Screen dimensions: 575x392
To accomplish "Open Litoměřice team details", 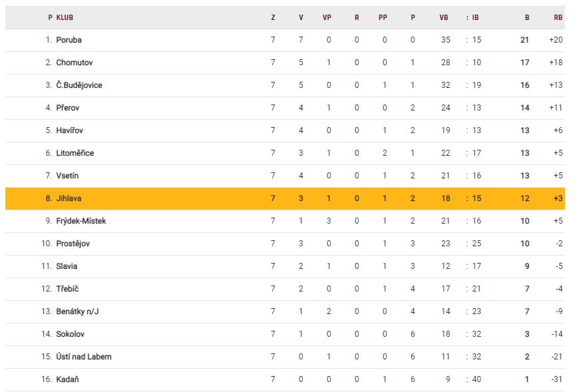I will click(x=75, y=153).
